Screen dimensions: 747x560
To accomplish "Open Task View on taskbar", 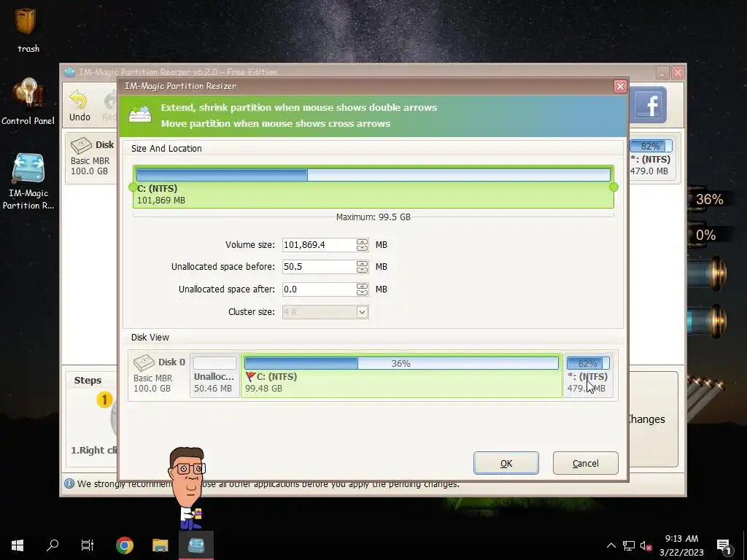I will (x=88, y=545).
